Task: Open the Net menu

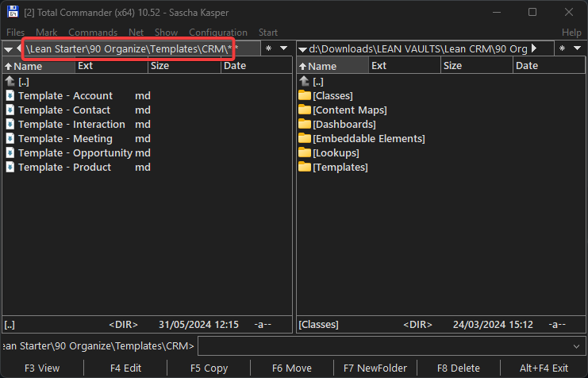Action: 136,33
